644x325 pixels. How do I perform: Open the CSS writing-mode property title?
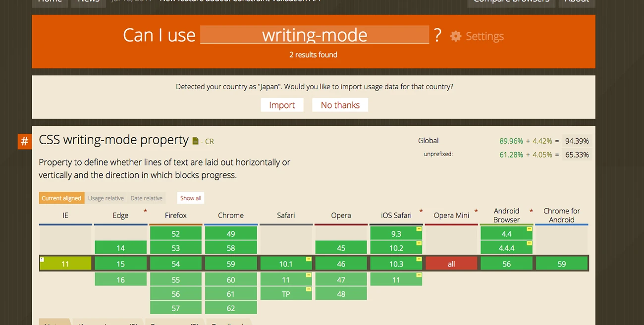pos(114,140)
